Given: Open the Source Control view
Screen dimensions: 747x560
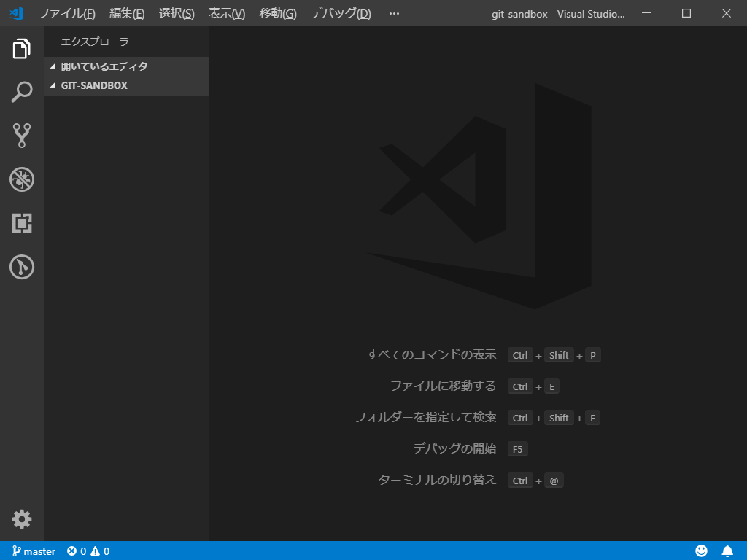Looking at the screenshot, I should (21, 136).
